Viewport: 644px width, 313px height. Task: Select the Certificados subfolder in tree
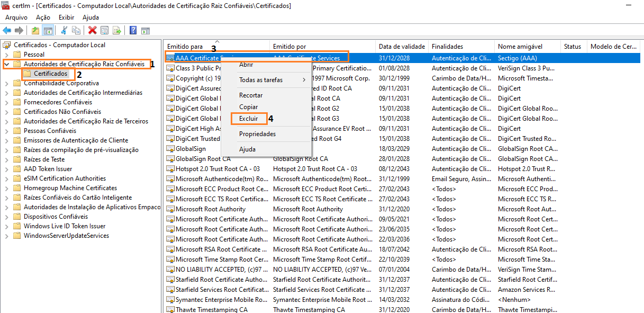pos(50,74)
